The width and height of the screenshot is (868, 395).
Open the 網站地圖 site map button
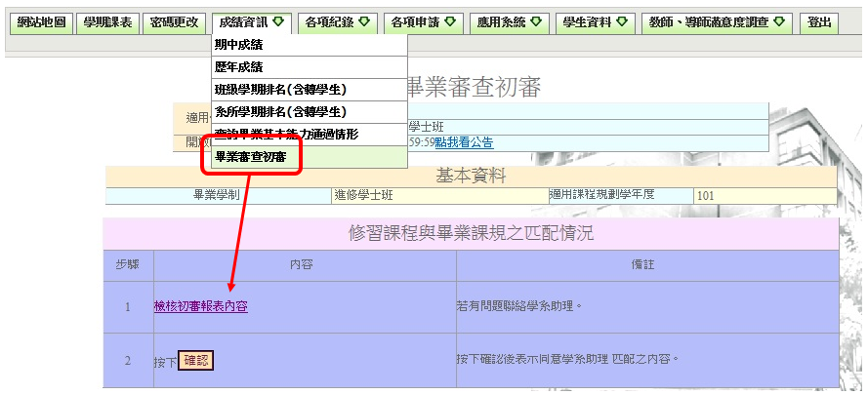coord(42,22)
